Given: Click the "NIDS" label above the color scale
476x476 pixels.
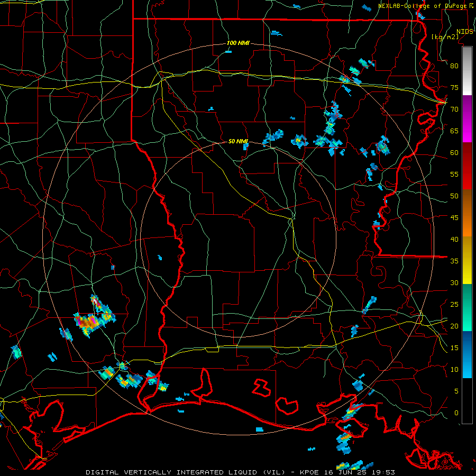Looking at the screenshot, I should [x=465, y=32].
